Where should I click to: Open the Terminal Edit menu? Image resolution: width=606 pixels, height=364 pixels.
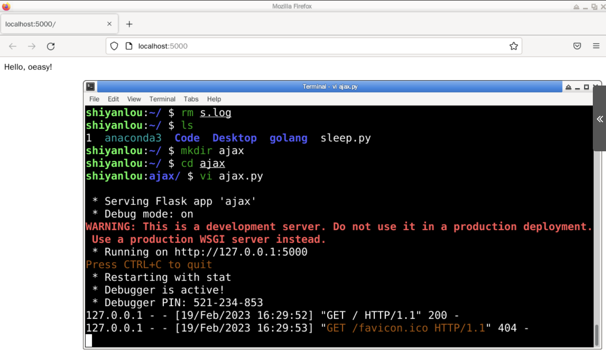(x=113, y=99)
